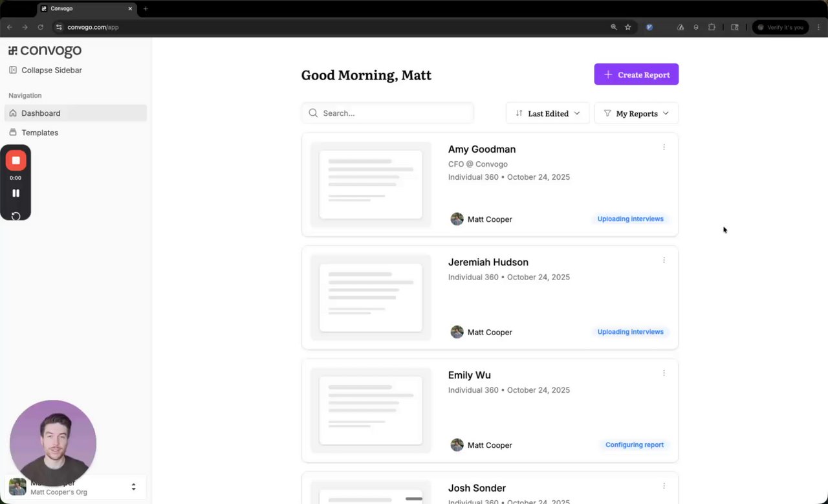
Task: View site information icon in address bar
Action: (59, 27)
